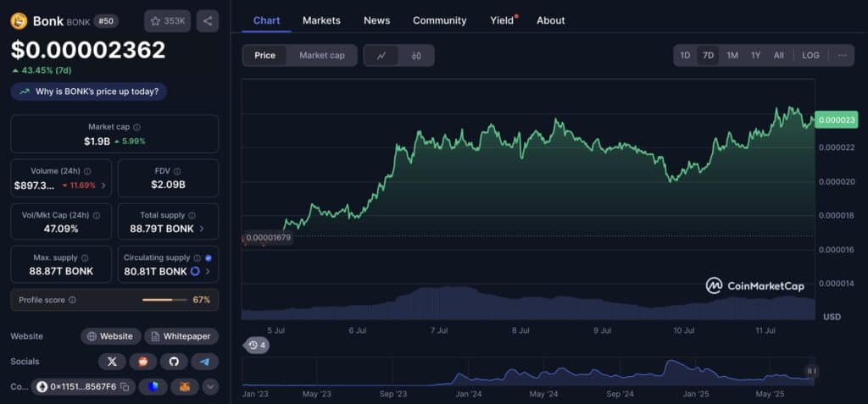Click FDV info icon
The width and height of the screenshot is (868, 404).
(x=177, y=172)
